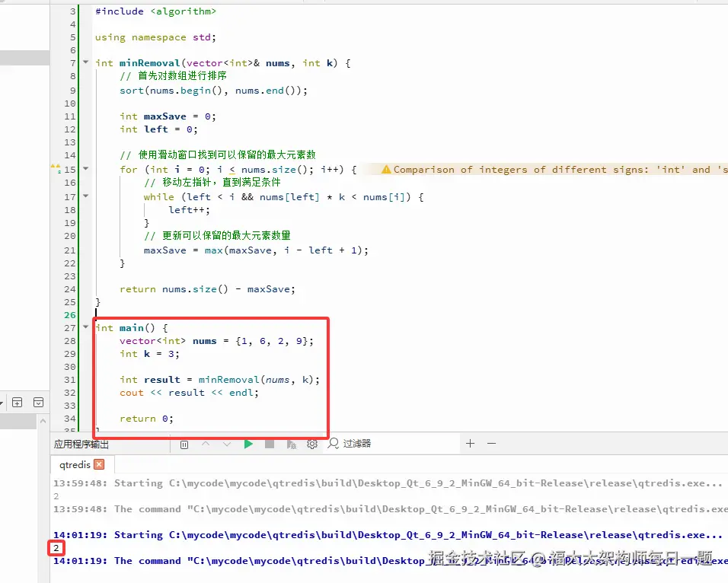Click the sidebar scroll-up arrow
The image size is (728, 583).
[x=43, y=421]
